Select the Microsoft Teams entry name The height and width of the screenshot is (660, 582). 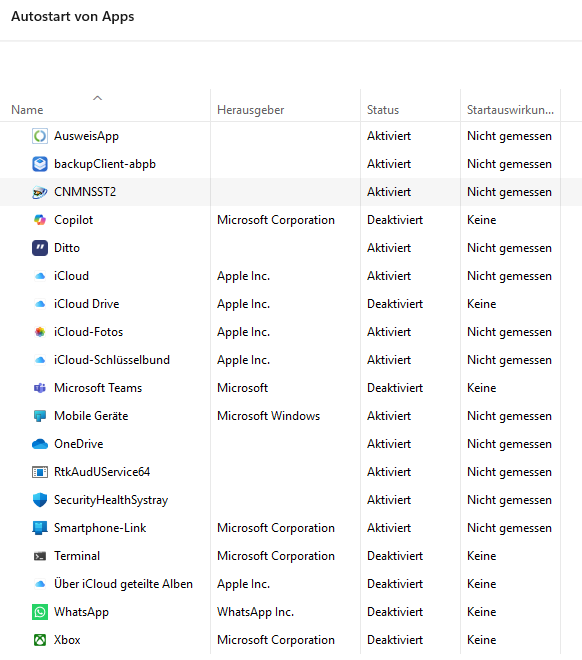(x=98, y=388)
